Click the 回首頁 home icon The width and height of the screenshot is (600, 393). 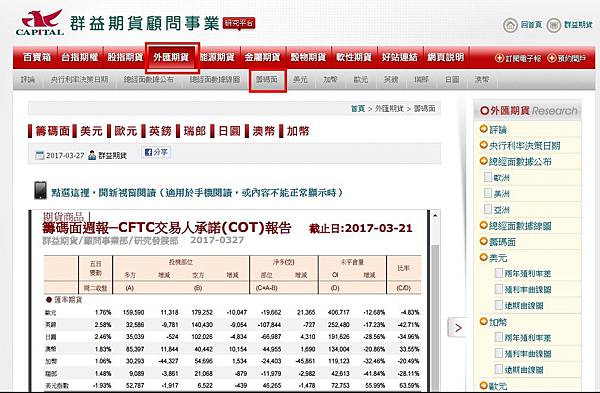tap(510, 25)
